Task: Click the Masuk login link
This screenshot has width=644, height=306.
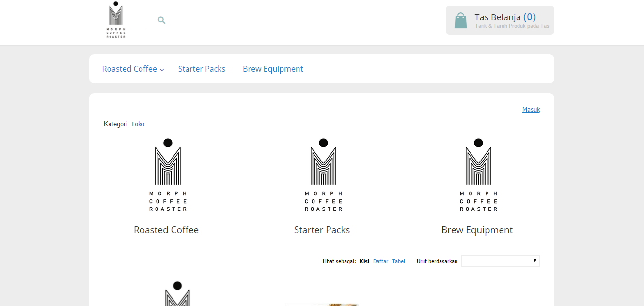Action: 531,110
